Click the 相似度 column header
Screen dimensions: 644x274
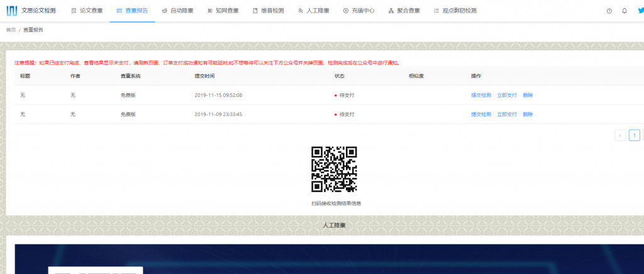click(x=416, y=76)
